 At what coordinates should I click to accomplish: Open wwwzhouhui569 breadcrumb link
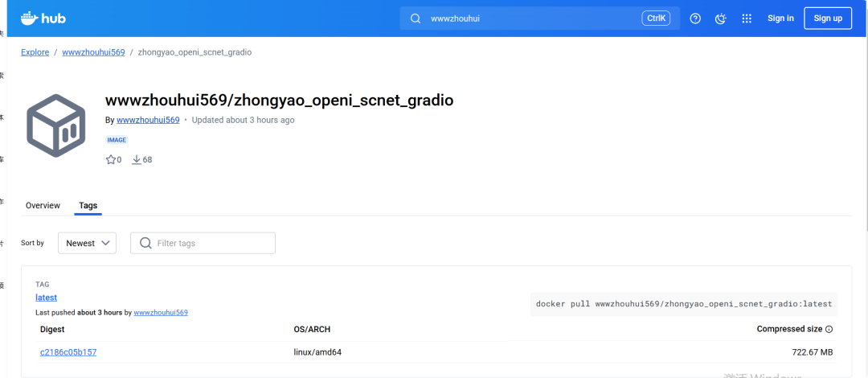pyautogui.click(x=93, y=52)
